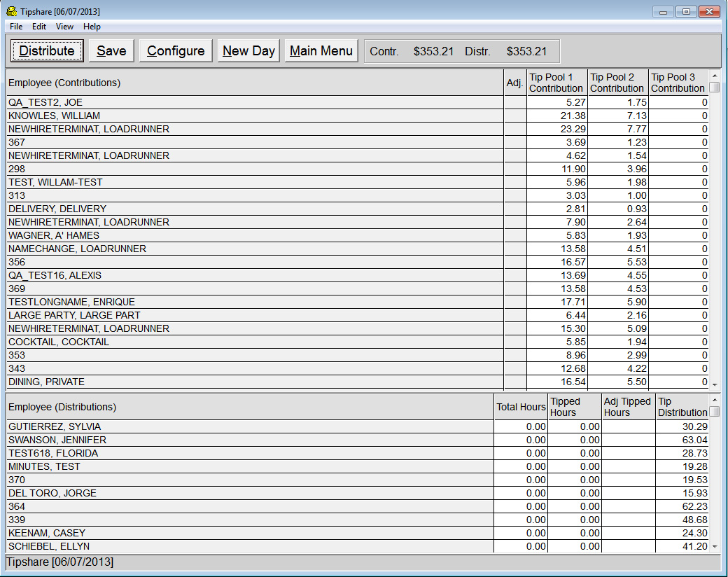Click Adj Tipped Hours cell for GUTIERREZ, SYLVIA
The image size is (728, 577).
coord(629,426)
